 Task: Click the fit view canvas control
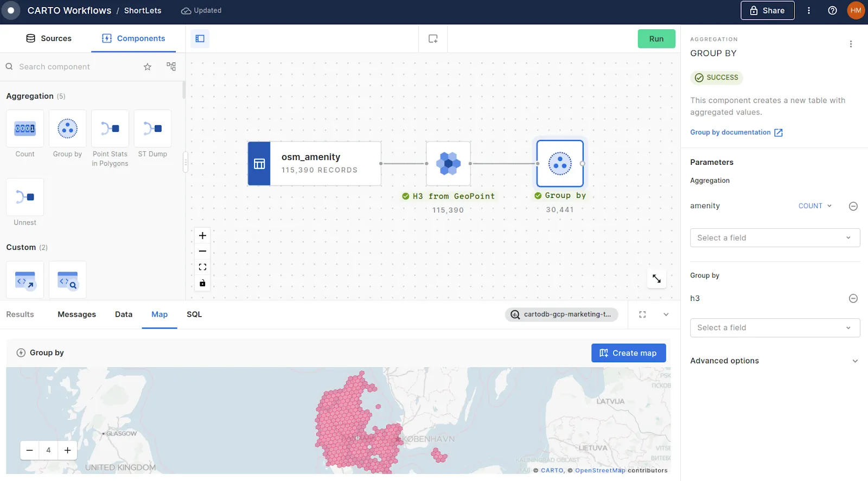(202, 267)
